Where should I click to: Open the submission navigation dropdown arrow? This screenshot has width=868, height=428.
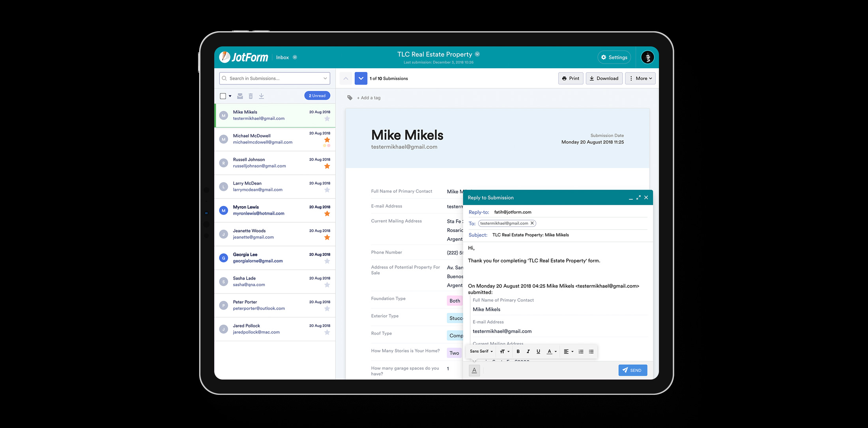(360, 78)
